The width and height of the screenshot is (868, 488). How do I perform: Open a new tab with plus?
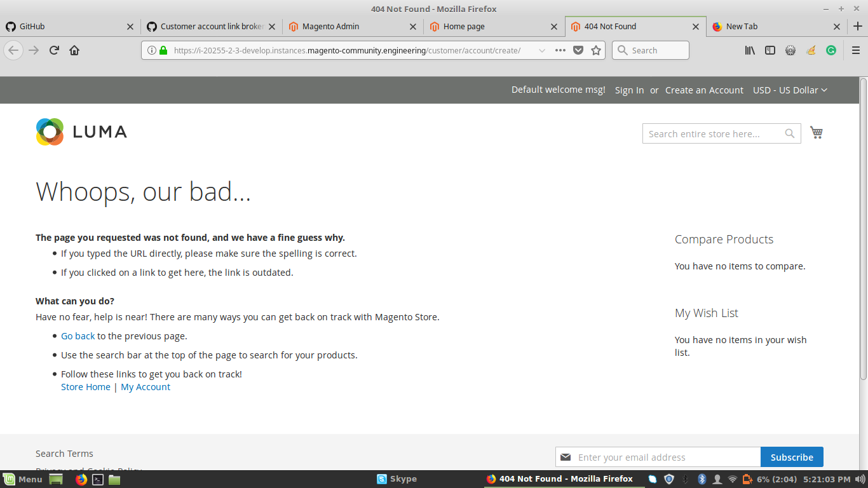857,26
